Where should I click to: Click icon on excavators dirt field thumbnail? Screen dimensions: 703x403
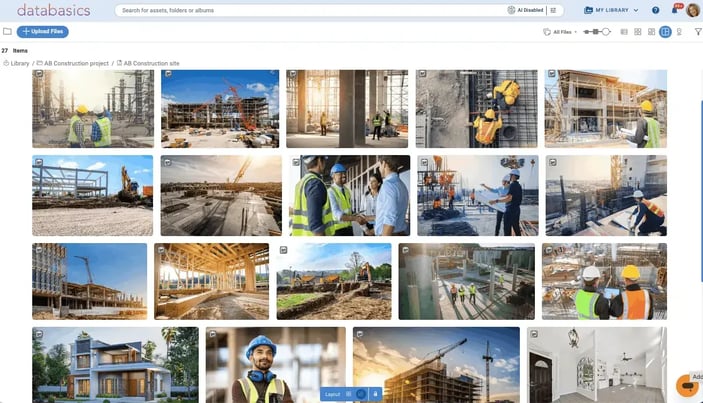coord(283,250)
